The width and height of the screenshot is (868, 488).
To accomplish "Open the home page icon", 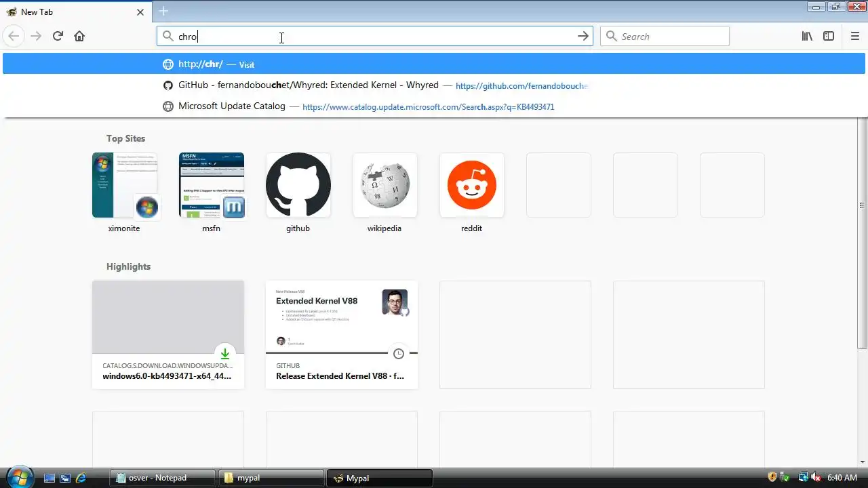I will pos(79,36).
